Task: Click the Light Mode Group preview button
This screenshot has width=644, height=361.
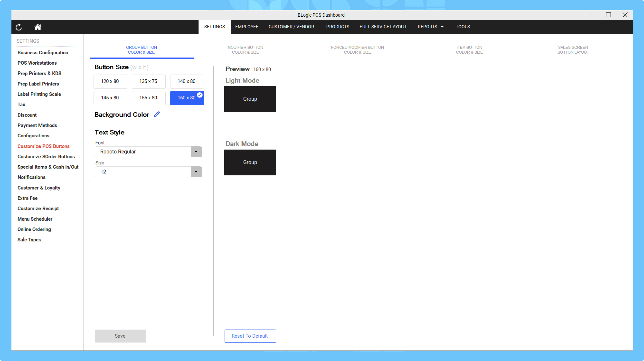Action: pos(250,99)
